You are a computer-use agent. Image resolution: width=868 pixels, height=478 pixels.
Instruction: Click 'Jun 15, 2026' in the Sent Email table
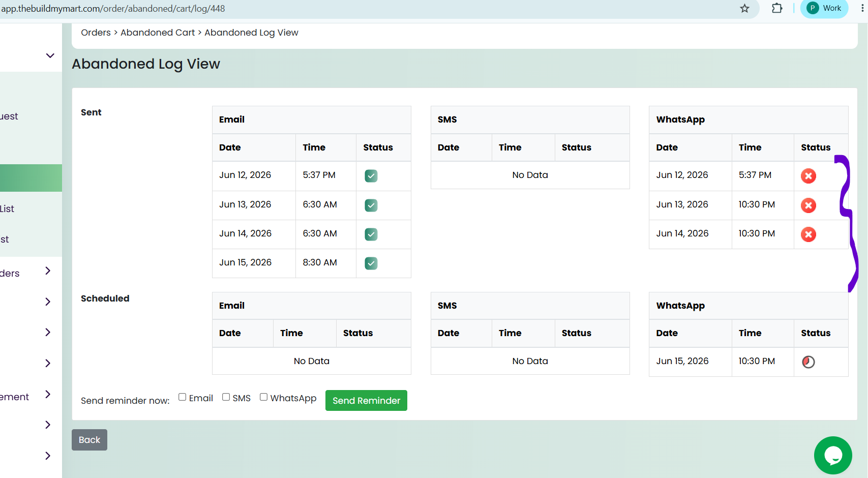click(x=245, y=262)
